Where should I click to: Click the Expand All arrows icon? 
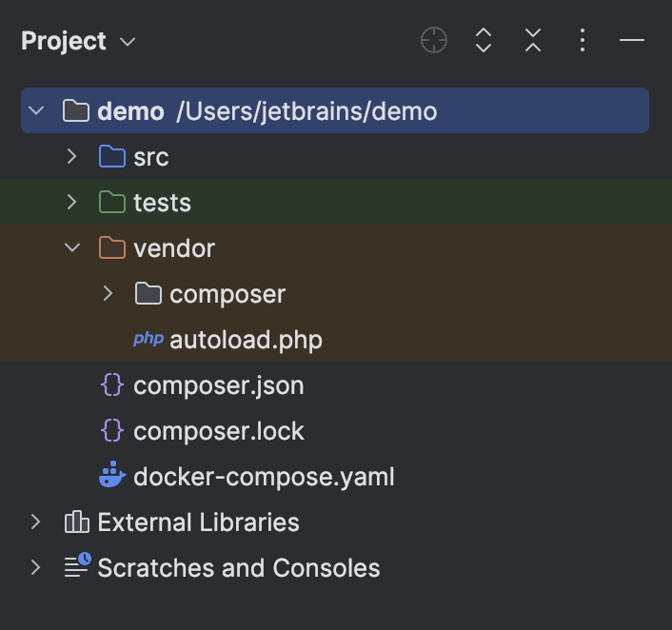point(484,40)
